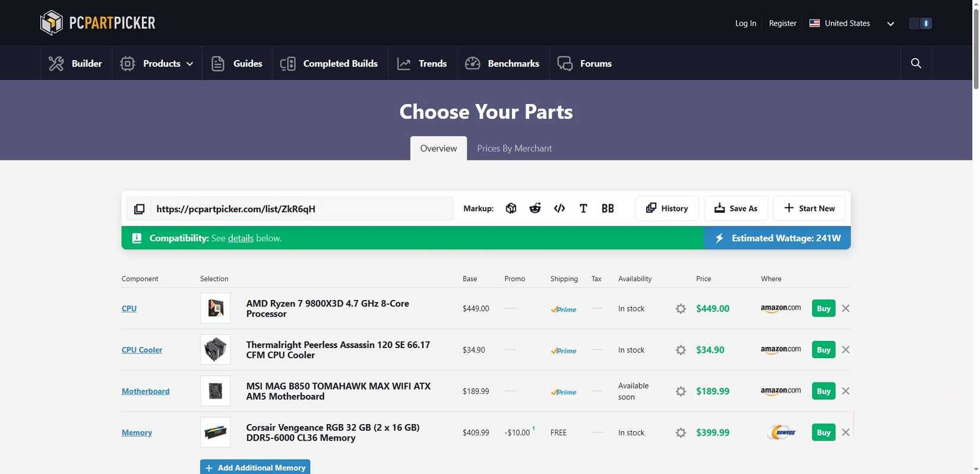
Task: Click the Thermalright cooler thumbnail
Action: [x=215, y=350]
